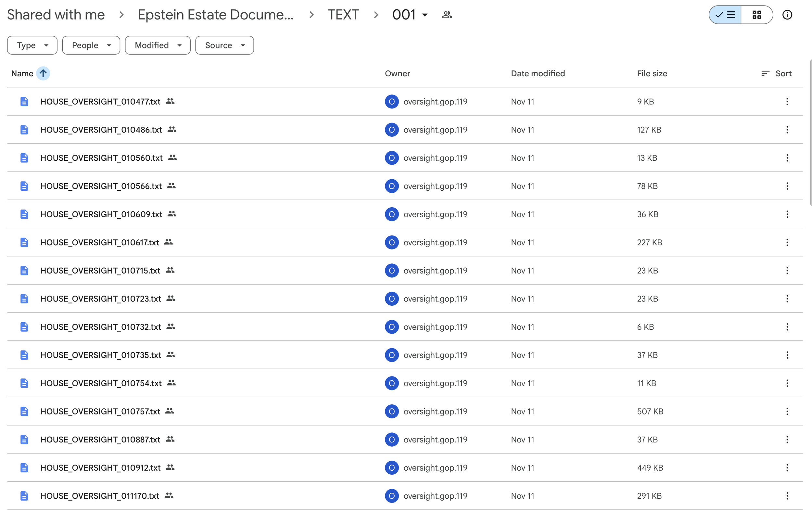Select list layout view toggle
The height and width of the screenshot is (510, 812).
tap(725, 15)
